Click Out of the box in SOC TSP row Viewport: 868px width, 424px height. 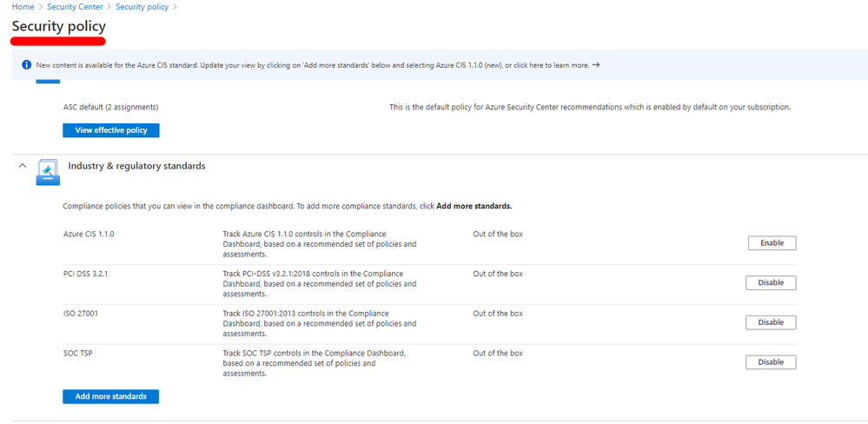click(498, 354)
